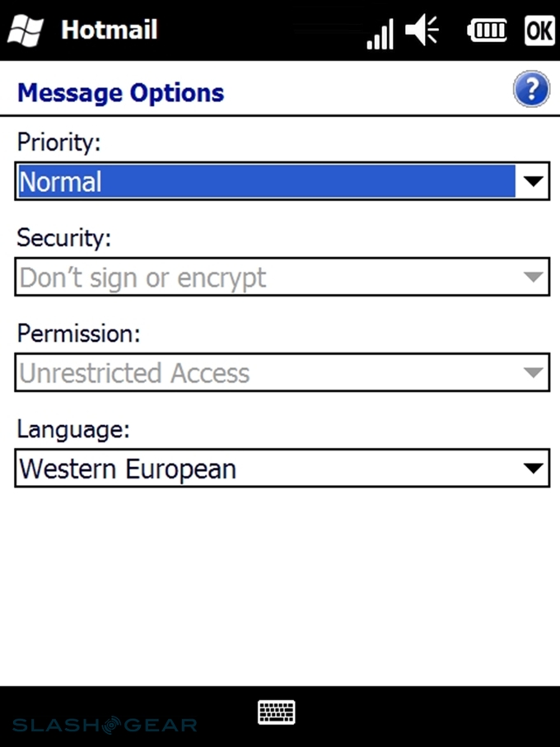Click the Permission field "Unrestricted Access"

click(x=265, y=373)
